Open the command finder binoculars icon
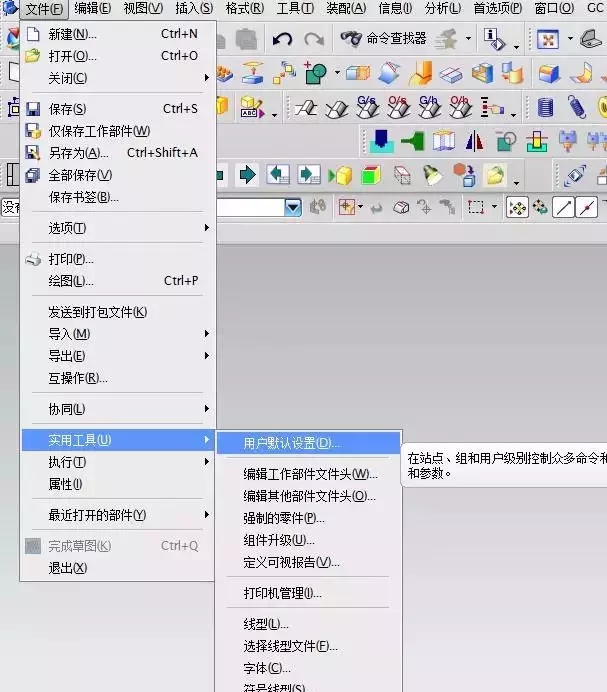The height and width of the screenshot is (692, 607). 351,39
